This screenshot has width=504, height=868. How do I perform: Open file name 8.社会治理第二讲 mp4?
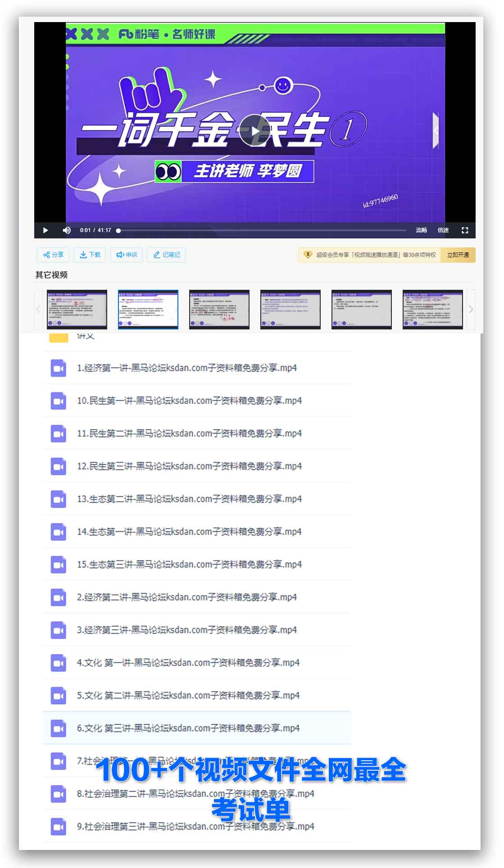195,794
